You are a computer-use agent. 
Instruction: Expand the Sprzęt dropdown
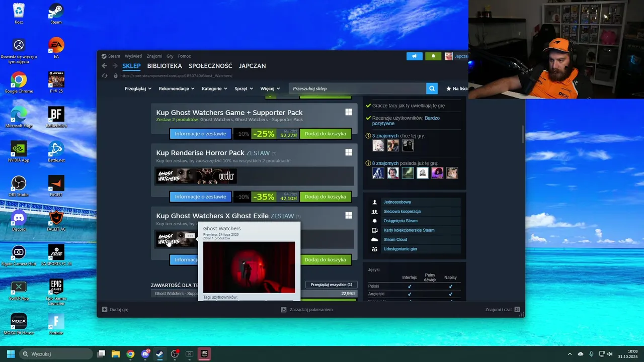click(244, 88)
